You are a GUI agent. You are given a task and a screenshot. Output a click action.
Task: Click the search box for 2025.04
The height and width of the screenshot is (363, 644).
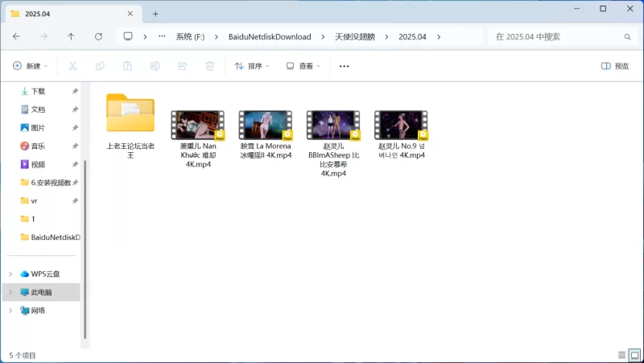tap(555, 37)
